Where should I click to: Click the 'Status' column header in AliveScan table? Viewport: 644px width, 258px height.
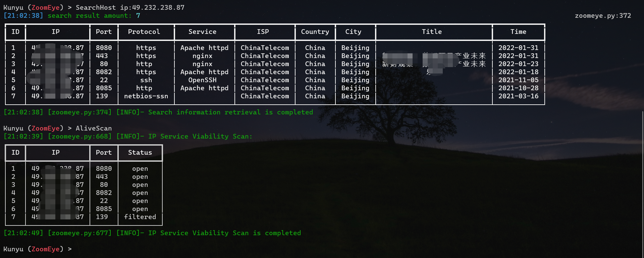140,153
